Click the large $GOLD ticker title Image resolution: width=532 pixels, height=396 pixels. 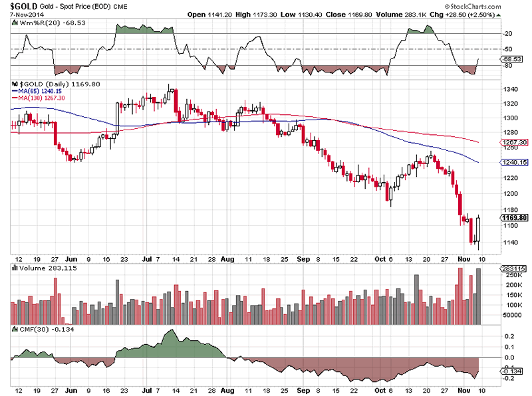tap(23, 6)
